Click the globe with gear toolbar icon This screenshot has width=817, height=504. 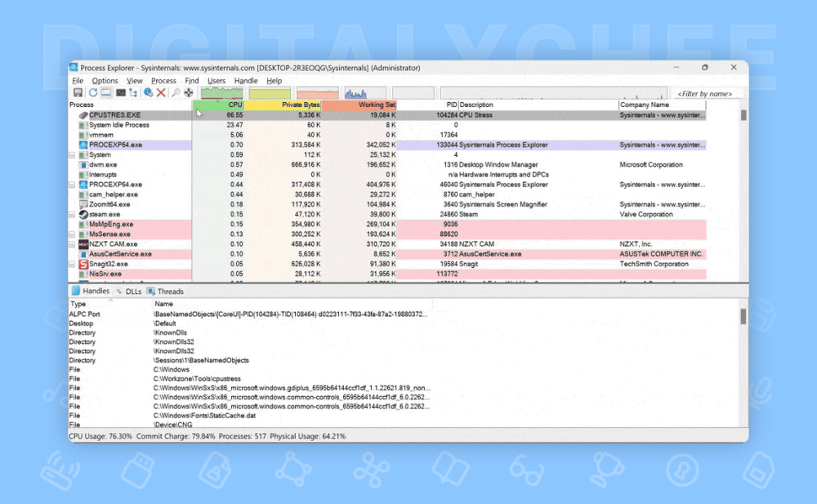click(x=149, y=93)
